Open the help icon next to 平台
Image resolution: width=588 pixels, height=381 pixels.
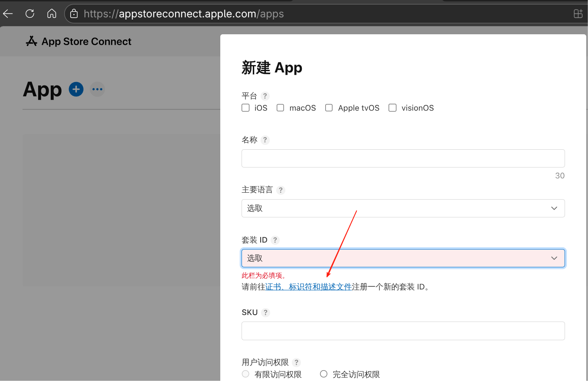coord(265,96)
